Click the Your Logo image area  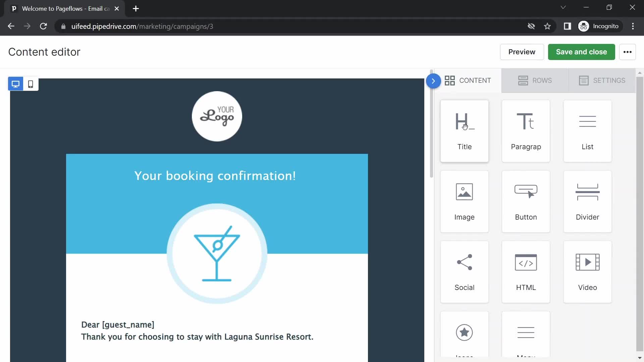(216, 116)
